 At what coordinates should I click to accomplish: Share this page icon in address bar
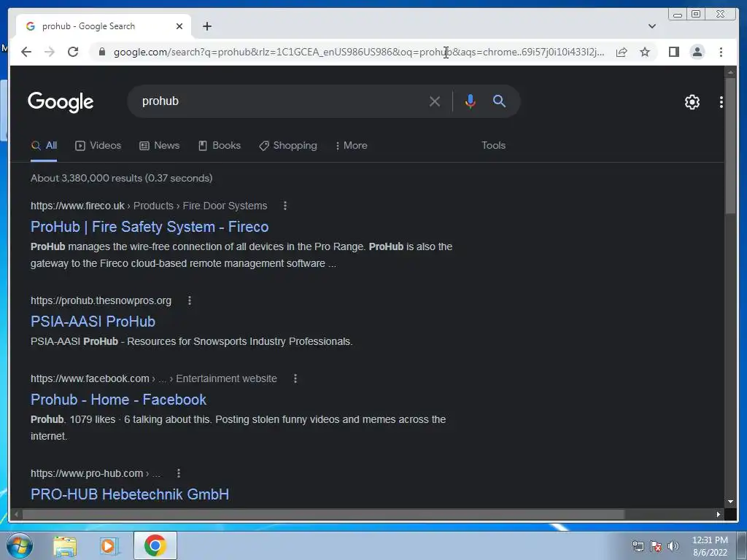[622, 52]
